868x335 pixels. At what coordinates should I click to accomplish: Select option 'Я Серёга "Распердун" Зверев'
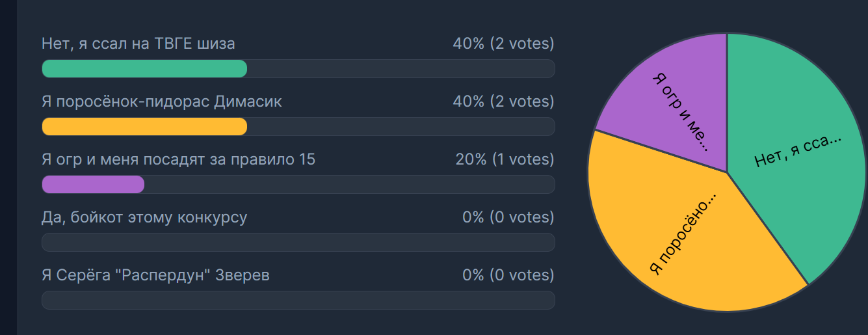click(x=155, y=275)
